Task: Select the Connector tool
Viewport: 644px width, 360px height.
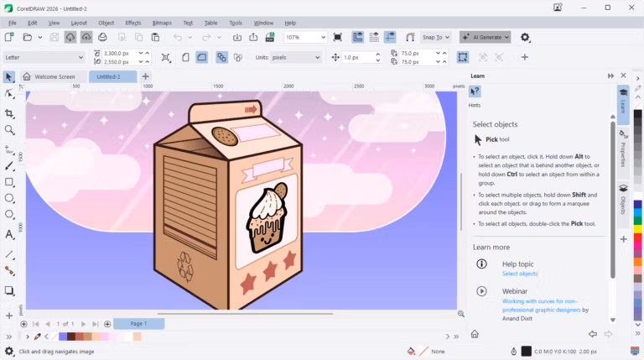Action: (x=9, y=271)
